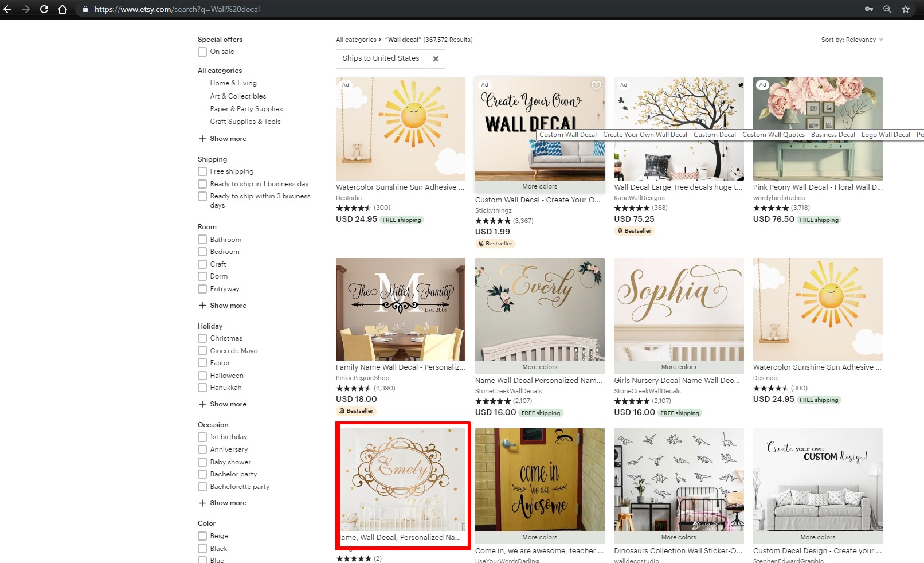The width and height of the screenshot is (924, 563).
Task: Select the Bedroom room filter
Action: tap(202, 252)
